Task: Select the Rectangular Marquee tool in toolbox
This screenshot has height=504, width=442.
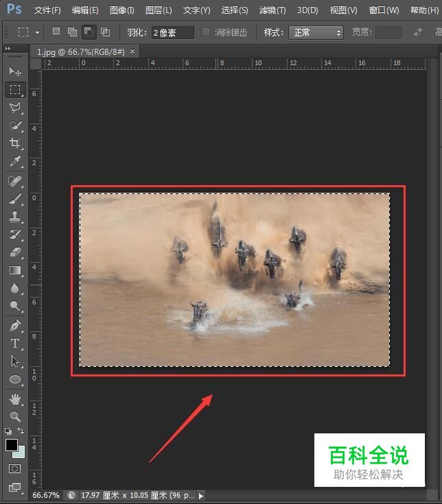Action: tap(15, 89)
